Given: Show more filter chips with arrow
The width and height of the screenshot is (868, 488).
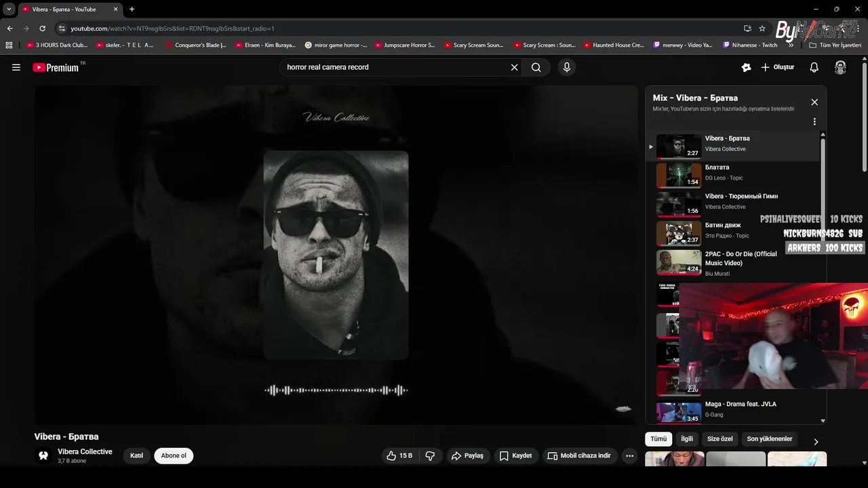Looking at the screenshot, I should coord(816,442).
